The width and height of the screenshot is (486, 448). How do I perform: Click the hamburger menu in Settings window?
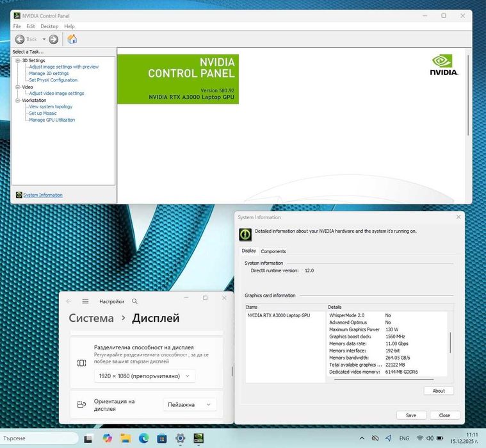pyautogui.click(x=85, y=301)
